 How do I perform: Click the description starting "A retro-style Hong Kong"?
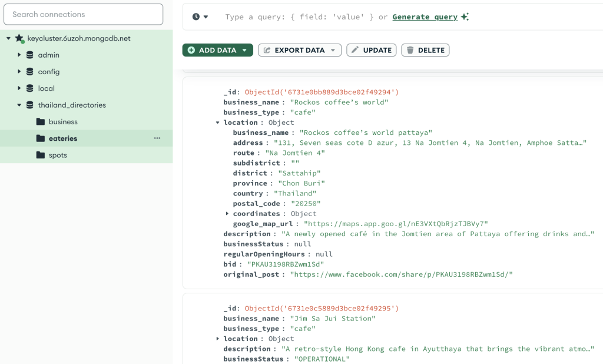[x=438, y=349]
